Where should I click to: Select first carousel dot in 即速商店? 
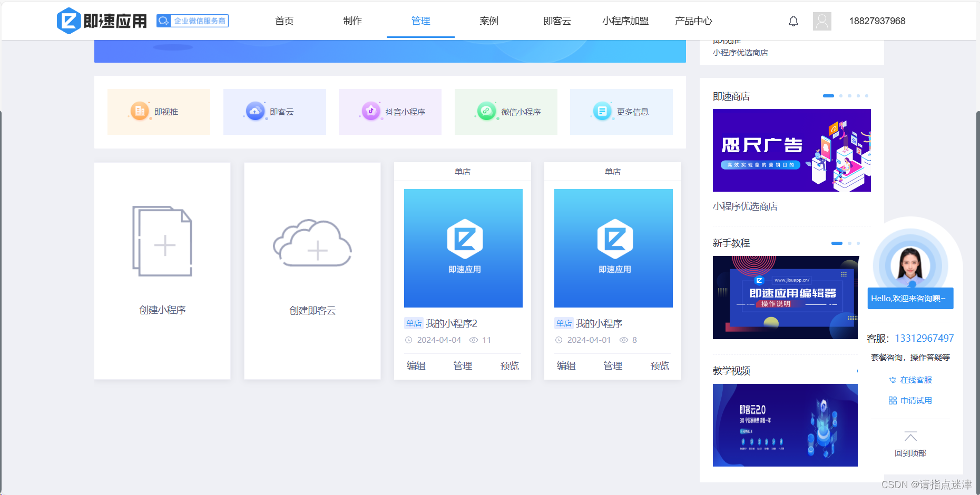click(828, 96)
